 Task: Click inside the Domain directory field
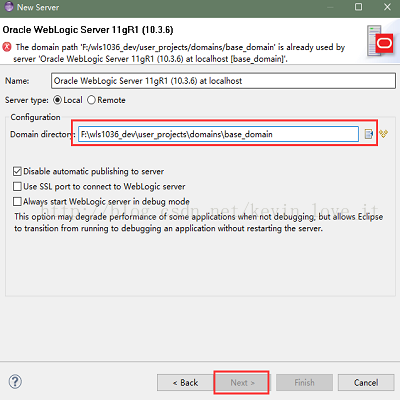coord(218,134)
